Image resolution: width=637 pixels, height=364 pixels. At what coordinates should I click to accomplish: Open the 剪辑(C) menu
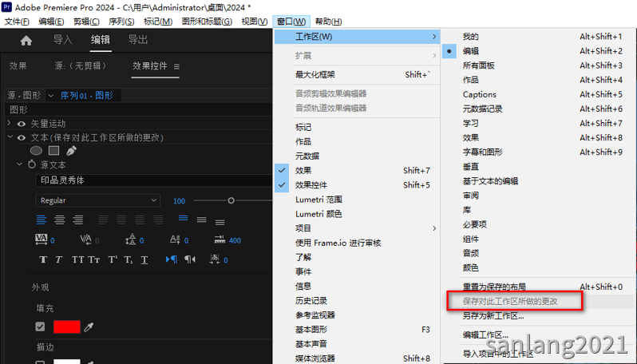pyautogui.click(x=86, y=22)
